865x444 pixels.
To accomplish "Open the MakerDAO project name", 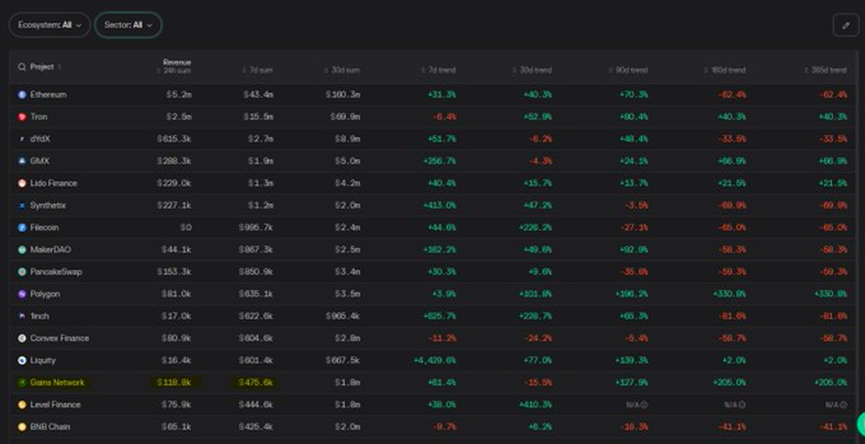I will point(51,250).
